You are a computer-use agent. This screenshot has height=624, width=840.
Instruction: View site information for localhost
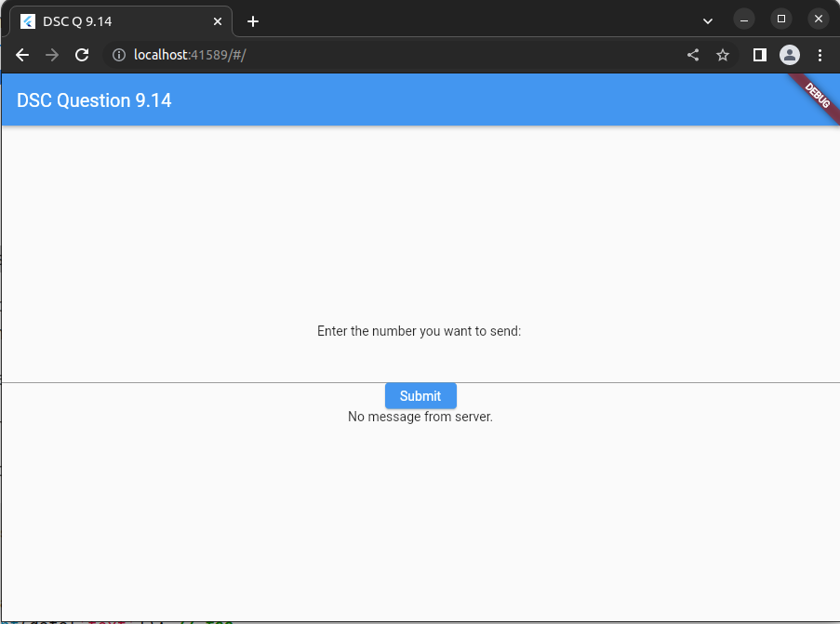tap(118, 55)
